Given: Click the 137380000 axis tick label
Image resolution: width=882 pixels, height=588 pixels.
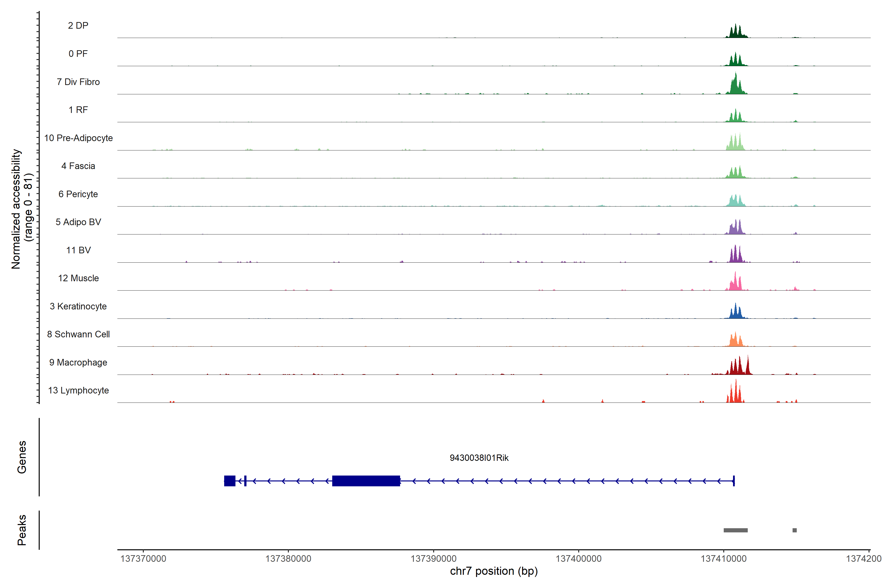Looking at the screenshot, I should pos(288,559).
